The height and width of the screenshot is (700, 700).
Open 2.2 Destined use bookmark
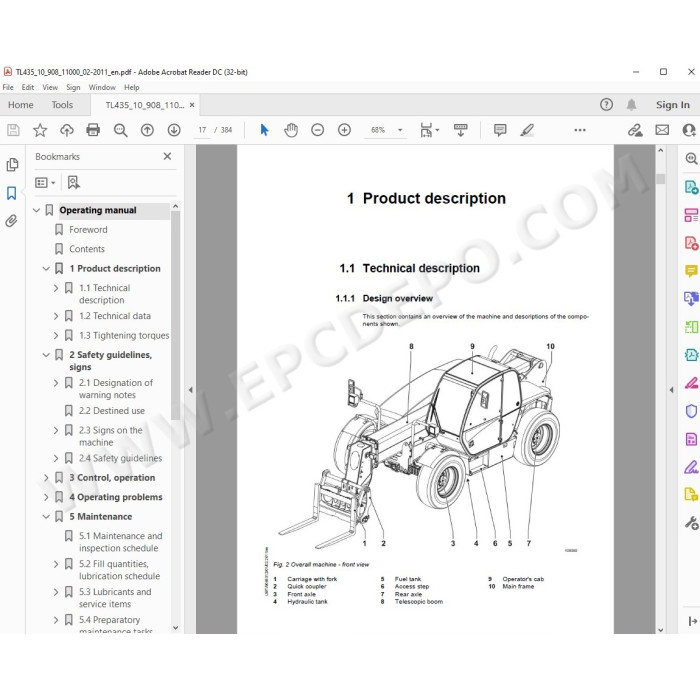(112, 411)
